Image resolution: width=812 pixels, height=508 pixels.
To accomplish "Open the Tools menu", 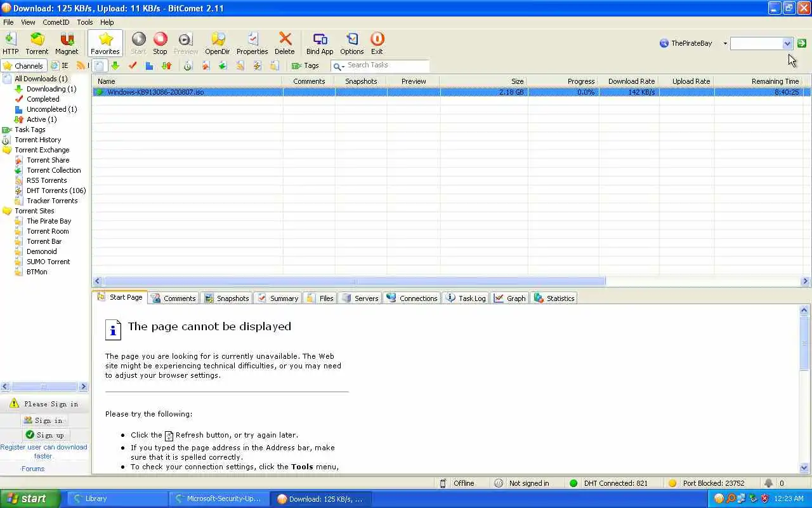I will [85, 22].
